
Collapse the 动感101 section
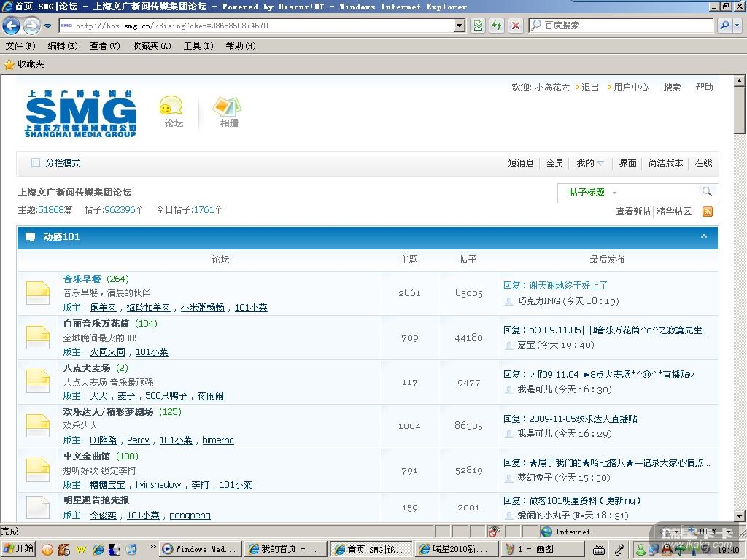click(704, 237)
